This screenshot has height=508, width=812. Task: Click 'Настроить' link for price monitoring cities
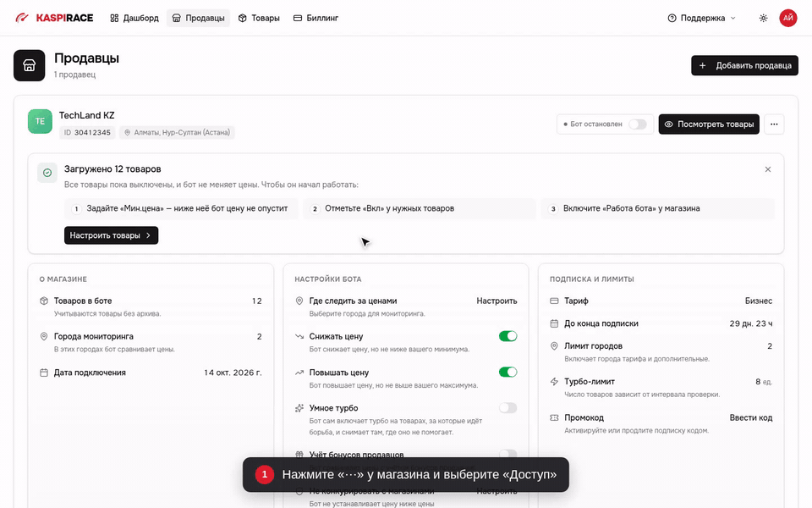tap(497, 301)
